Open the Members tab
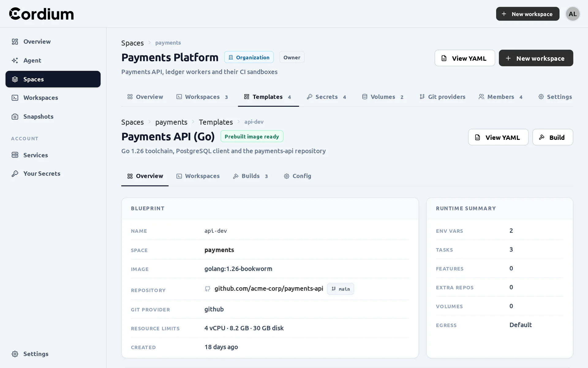Viewport: 588px width, 368px height. coord(501,97)
